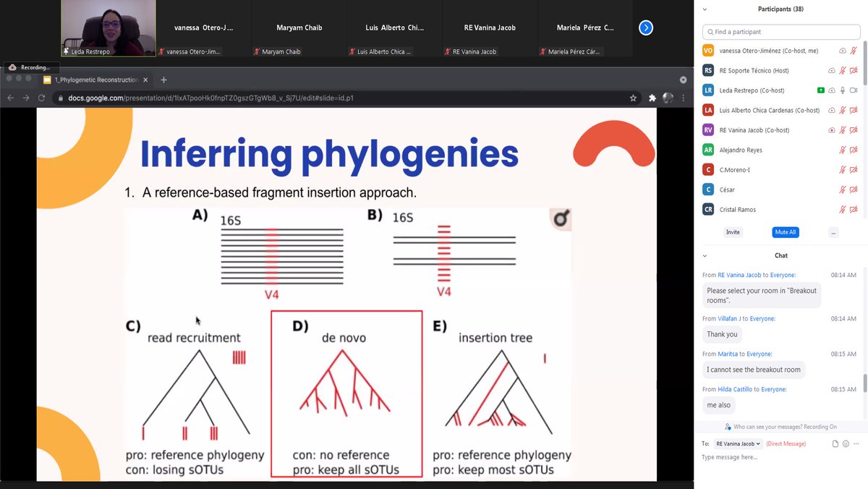Click Cristal Ramos's muted microphone icon
This screenshot has width=868, height=489.
coord(843,210)
